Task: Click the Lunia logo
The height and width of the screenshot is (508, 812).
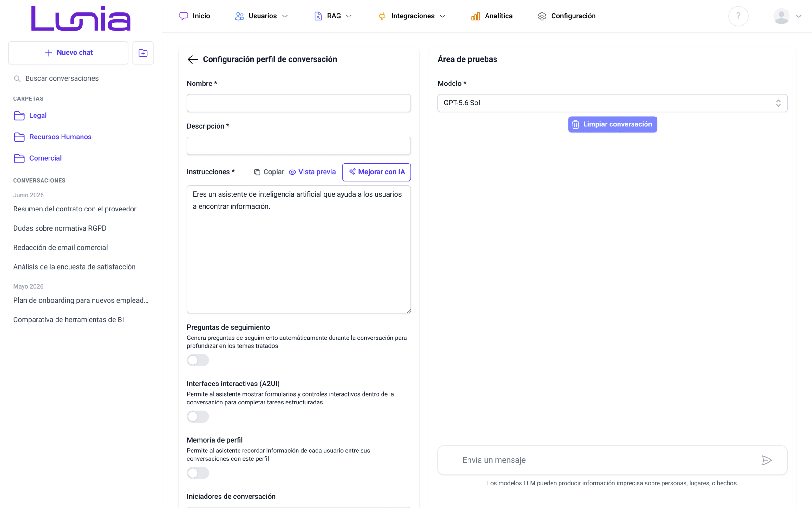Action: [x=81, y=19]
